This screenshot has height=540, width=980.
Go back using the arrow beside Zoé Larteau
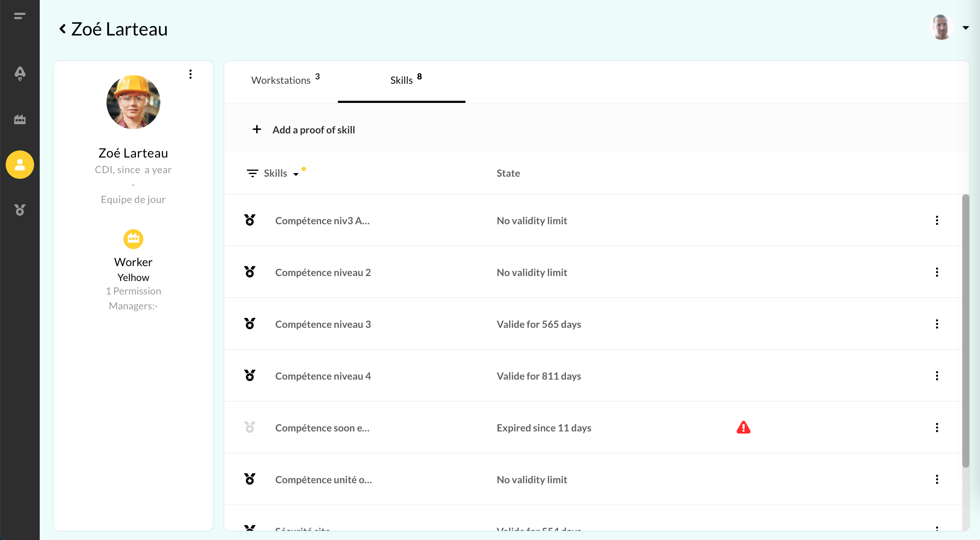63,28
